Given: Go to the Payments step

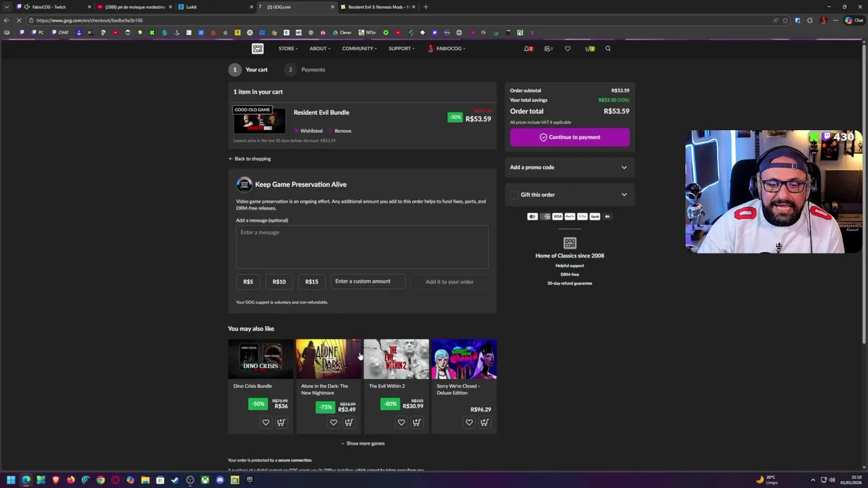Looking at the screenshot, I should point(307,69).
